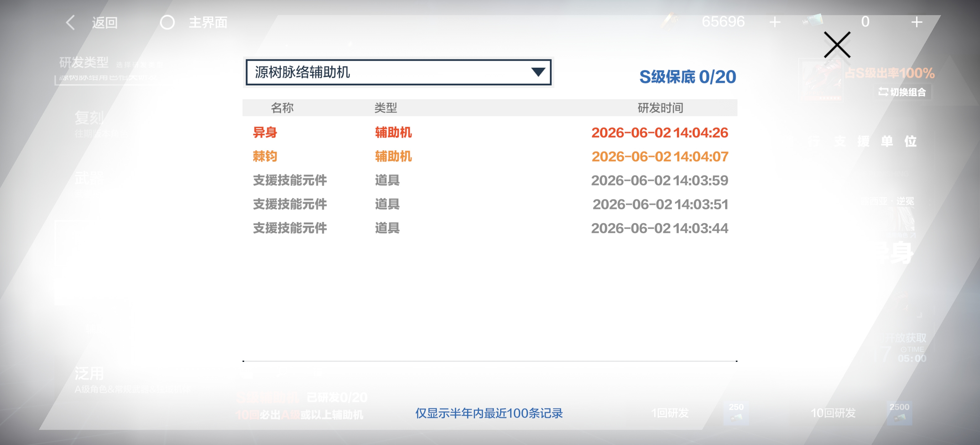
Task: Select the 复刻 research type tab
Action: (89, 117)
